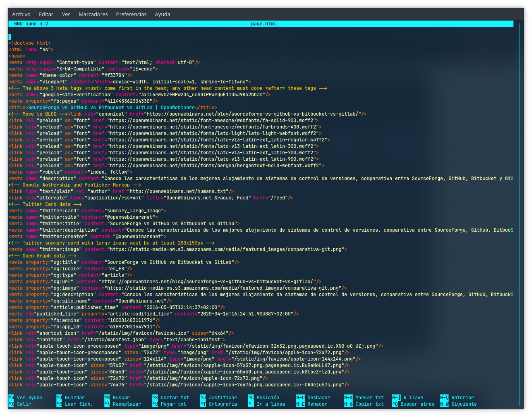Click the Leer fich. shortcut hint
This screenshot has height=417, width=532.
pyautogui.click(x=75, y=404)
